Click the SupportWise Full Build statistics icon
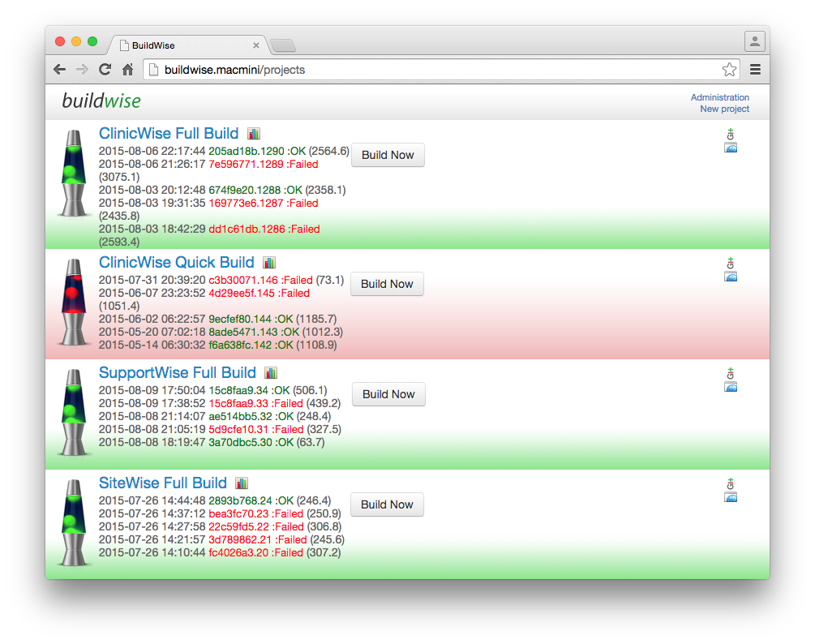815x644 pixels. (271, 373)
